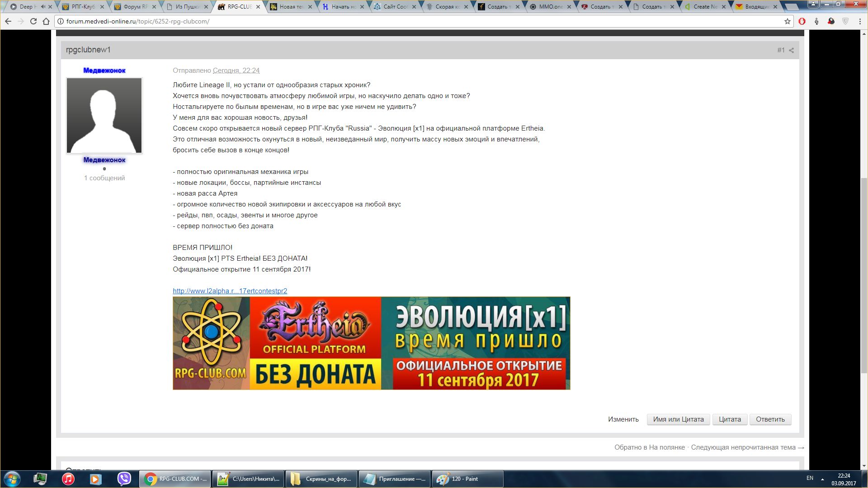Click the Эволюция [x1] Ertheia banner
Screen dimensions: 868x488
point(371,343)
